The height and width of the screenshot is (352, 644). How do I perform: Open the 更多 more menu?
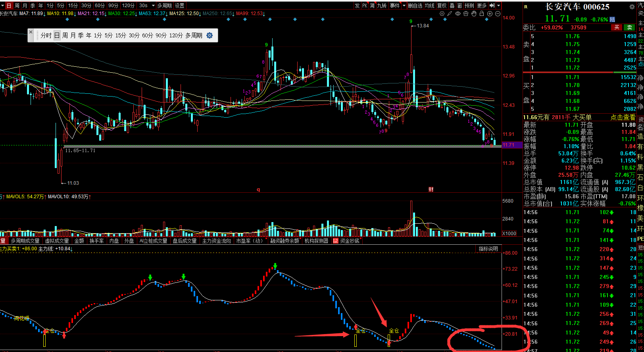pos(482,6)
